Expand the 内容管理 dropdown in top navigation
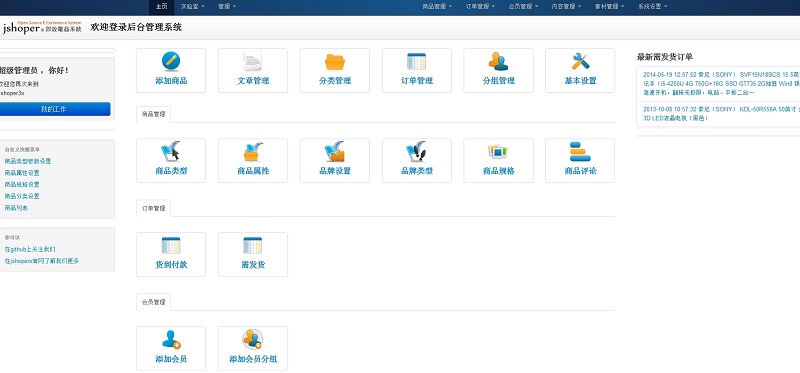The width and height of the screenshot is (800, 373). (566, 7)
